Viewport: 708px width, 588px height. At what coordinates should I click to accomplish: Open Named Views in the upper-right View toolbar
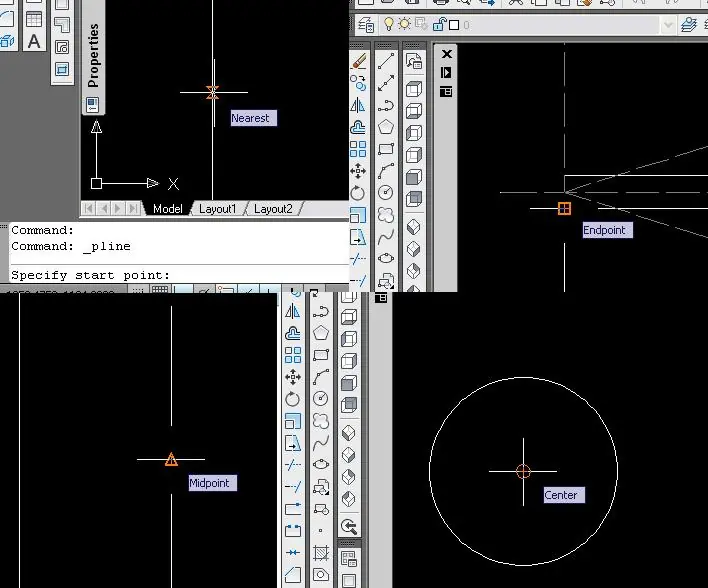coord(414,61)
